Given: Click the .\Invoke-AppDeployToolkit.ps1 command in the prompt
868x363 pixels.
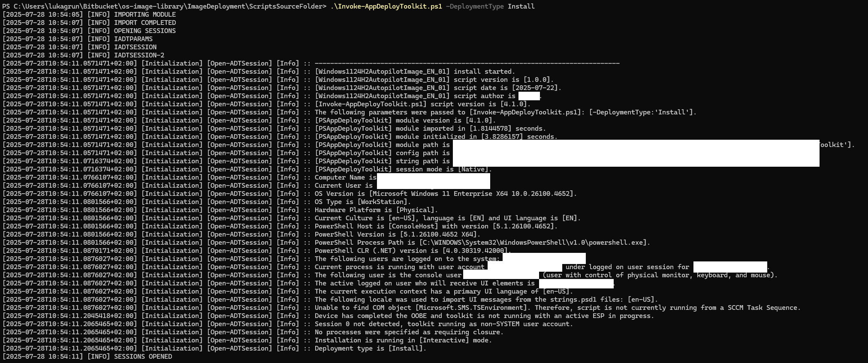Looking at the screenshot, I should coord(386,6).
